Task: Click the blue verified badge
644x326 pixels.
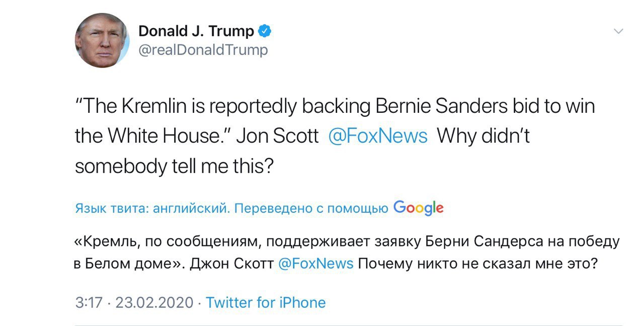Action: point(265,31)
